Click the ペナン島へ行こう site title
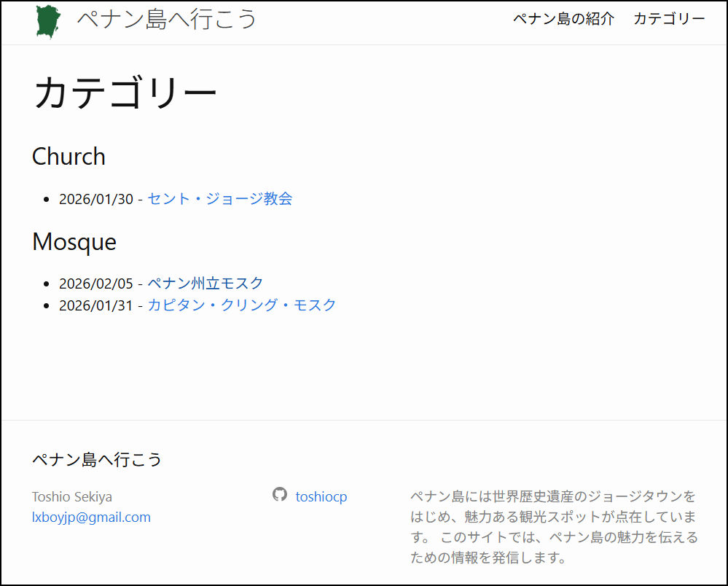This screenshot has width=728, height=586. coord(165,20)
